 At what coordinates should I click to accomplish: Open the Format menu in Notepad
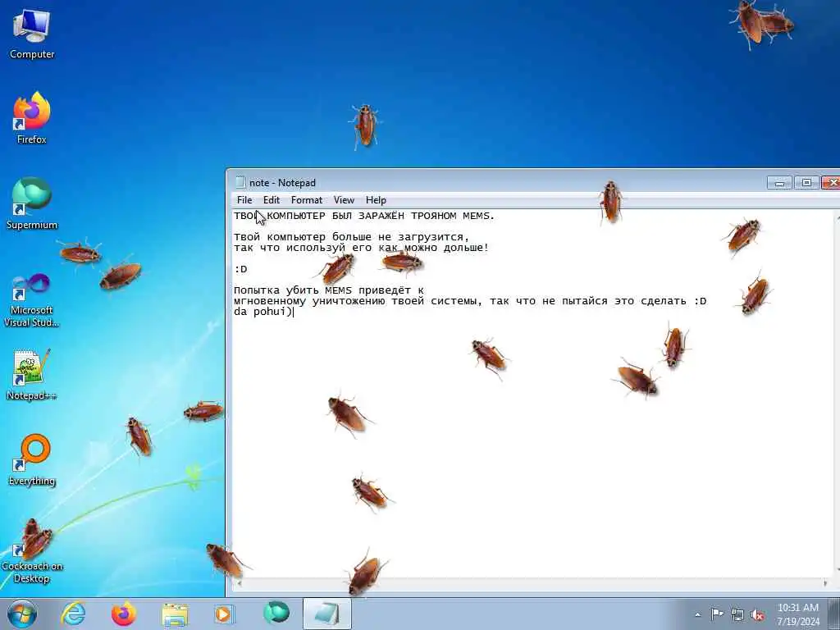click(307, 200)
